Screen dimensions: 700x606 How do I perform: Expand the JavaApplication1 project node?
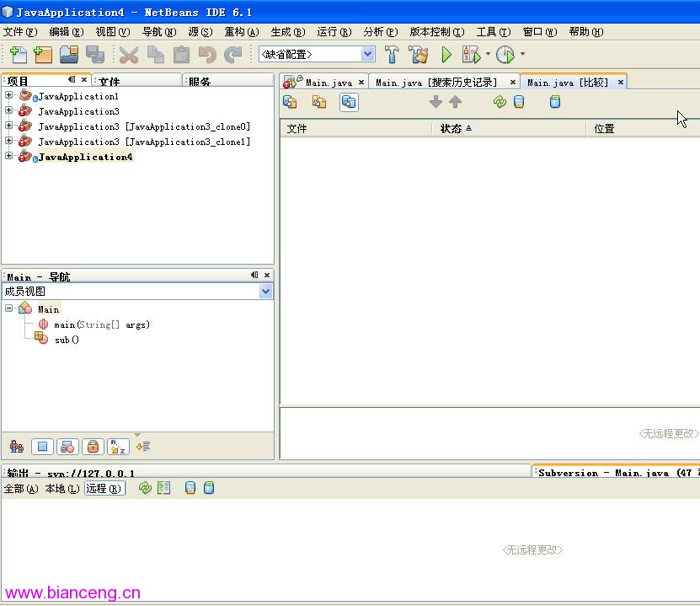tap(8, 95)
